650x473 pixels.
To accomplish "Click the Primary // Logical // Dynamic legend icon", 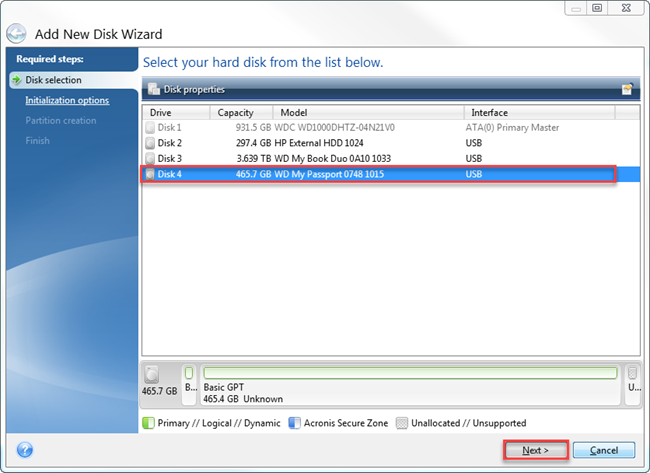I will 148,423.
